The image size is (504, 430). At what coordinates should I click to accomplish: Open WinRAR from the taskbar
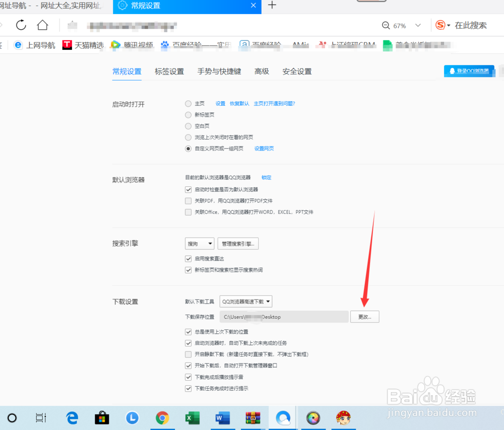(x=253, y=418)
